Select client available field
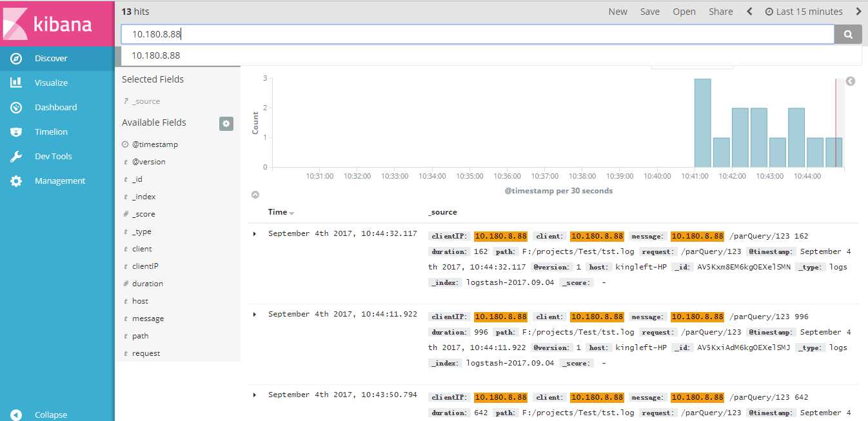Viewport: 868px width, 421px height. [x=142, y=249]
